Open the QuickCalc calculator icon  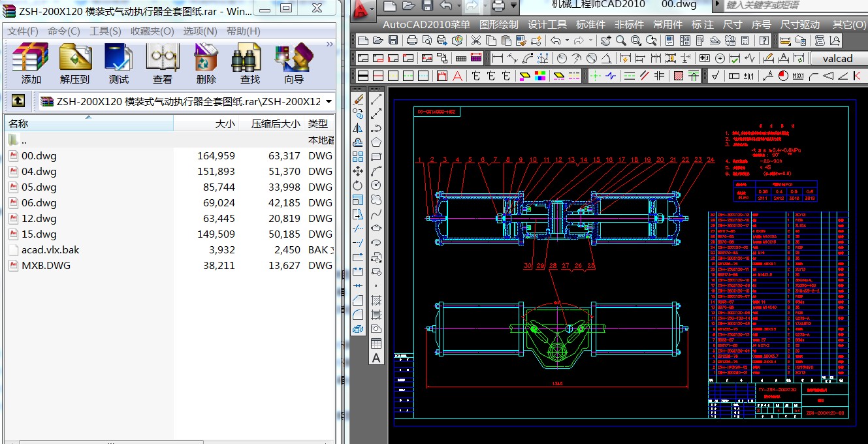(x=745, y=40)
